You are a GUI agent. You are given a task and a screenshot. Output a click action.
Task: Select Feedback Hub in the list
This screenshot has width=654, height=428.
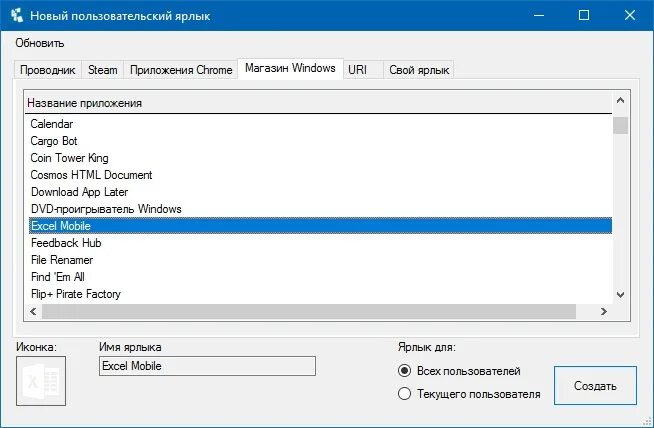320,243
